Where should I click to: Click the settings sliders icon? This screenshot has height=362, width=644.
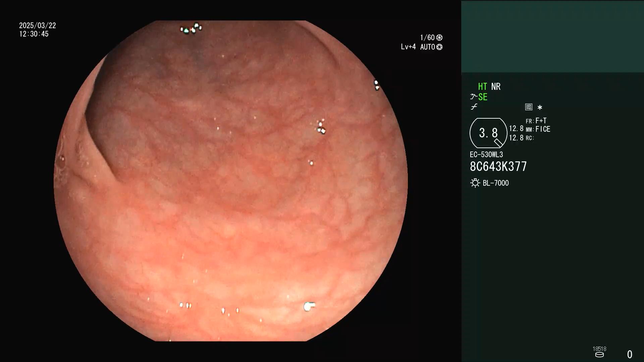[529, 107]
